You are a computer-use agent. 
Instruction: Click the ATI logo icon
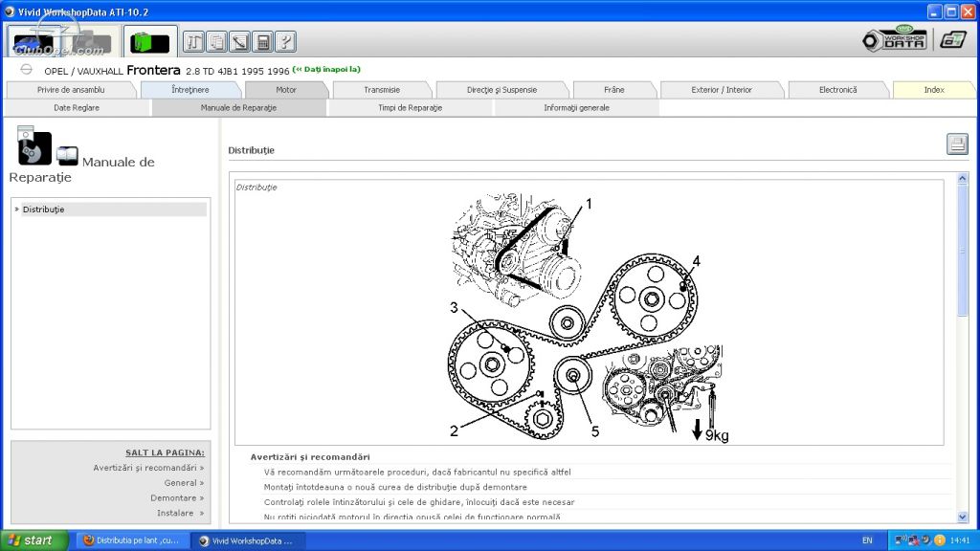click(x=953, y=40)
